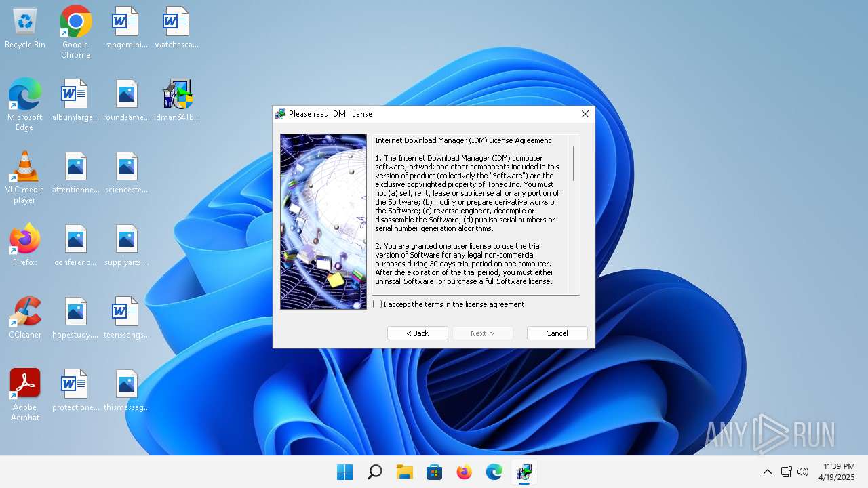868x488 pixels.
Task: Click the IDM icon in dialog title bar
Action: (x=281, y=114)
